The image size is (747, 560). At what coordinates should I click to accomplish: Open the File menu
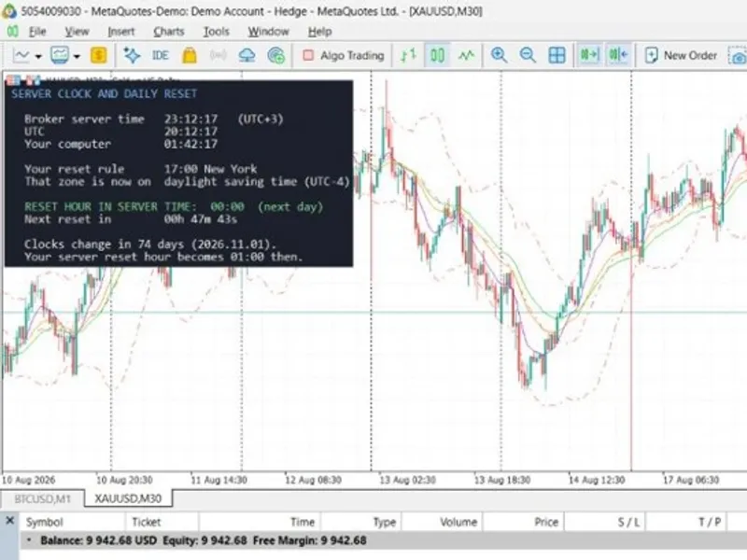point(37,32)
